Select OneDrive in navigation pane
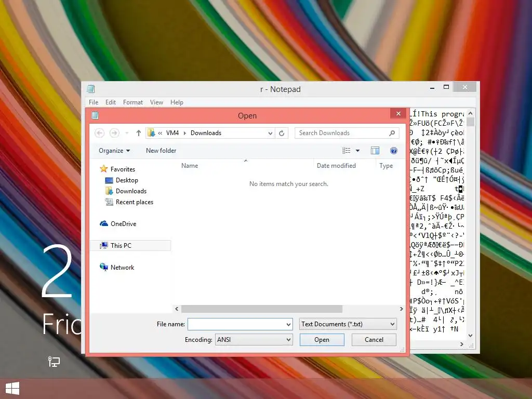The image size is (532, 399). 123,223
